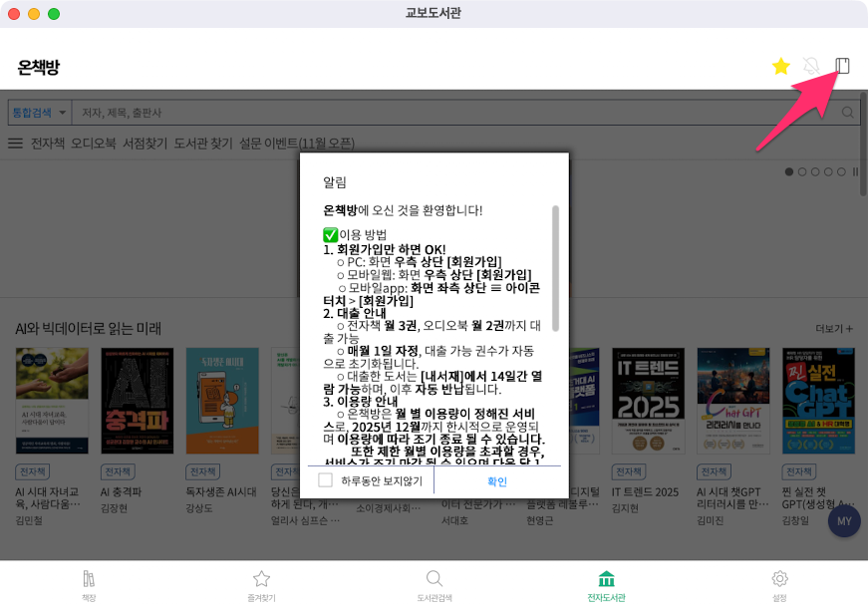Click the main page vertical scrollbar
868x613 pixels.
click(x=864, y=144)
